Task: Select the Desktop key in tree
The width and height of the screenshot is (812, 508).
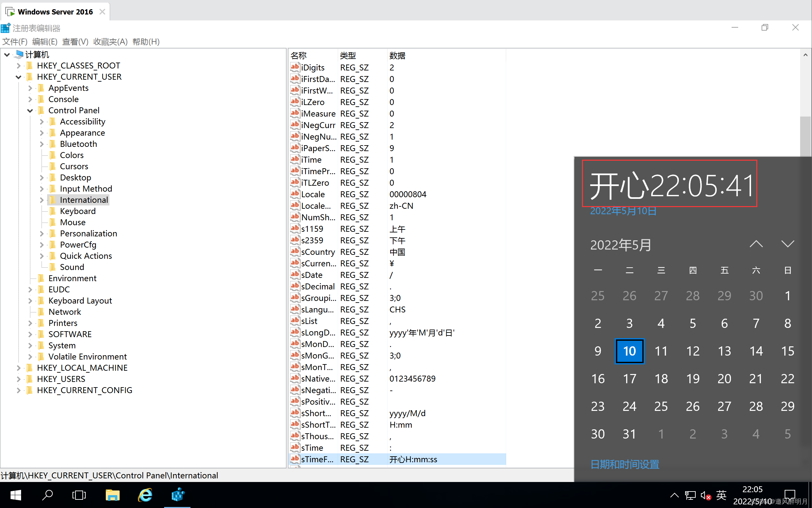Action: [x=76, y=178]
